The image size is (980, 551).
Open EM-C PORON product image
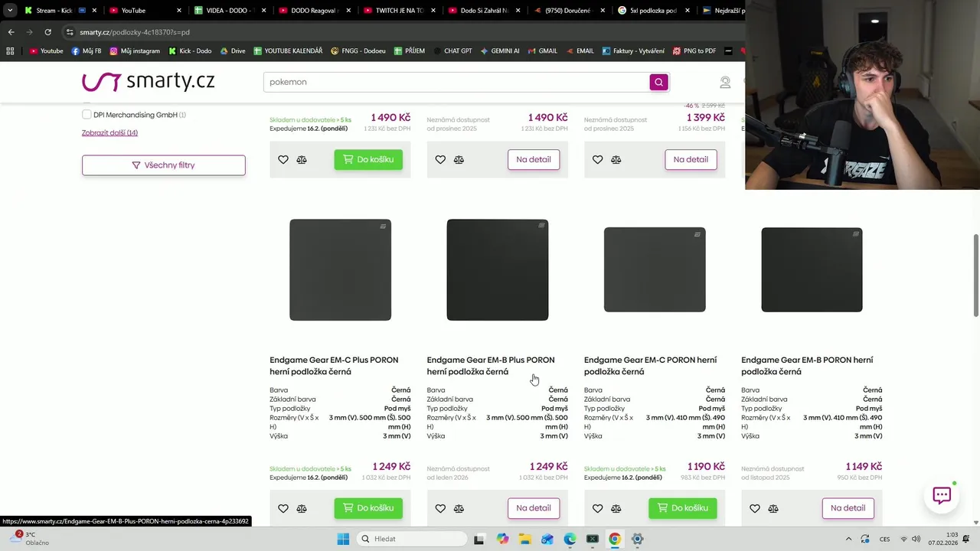click(x=655, y=270)
